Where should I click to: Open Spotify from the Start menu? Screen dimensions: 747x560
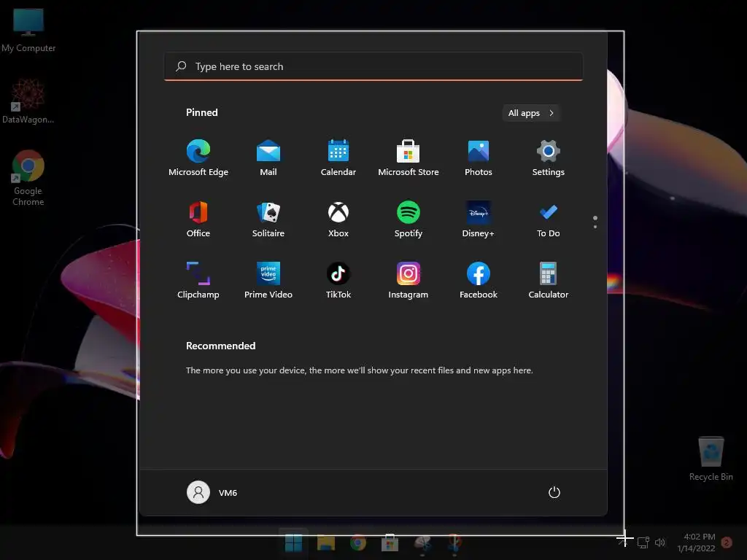[409, 219]
